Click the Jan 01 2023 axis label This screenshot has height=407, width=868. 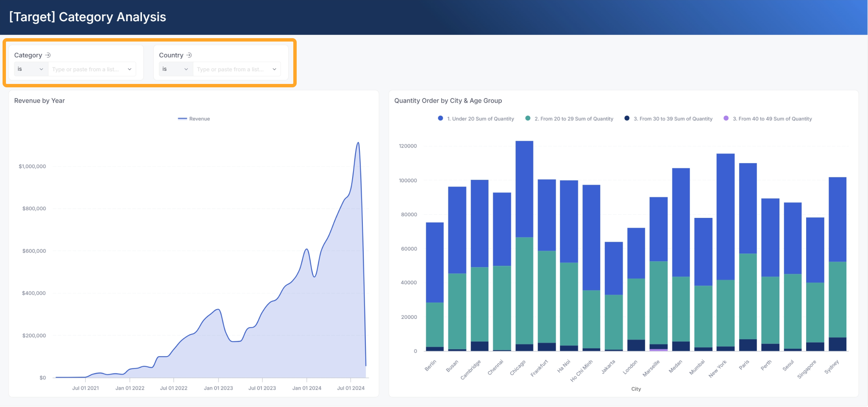218,388
